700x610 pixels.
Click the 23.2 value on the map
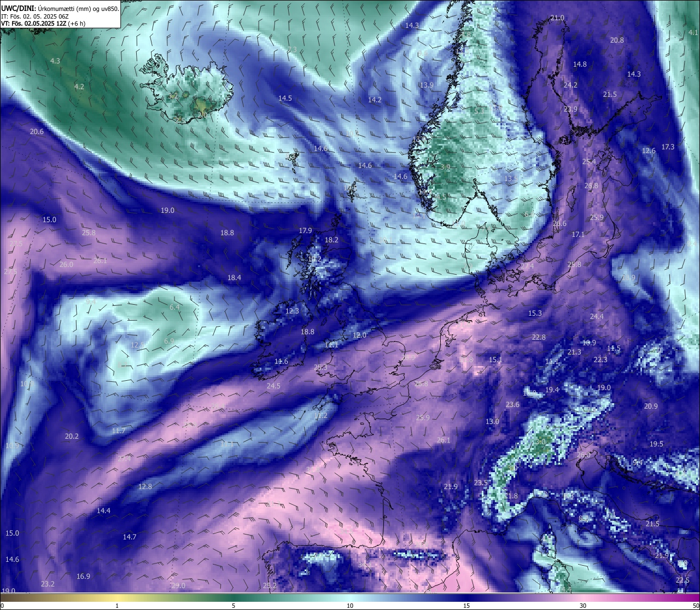48,584
